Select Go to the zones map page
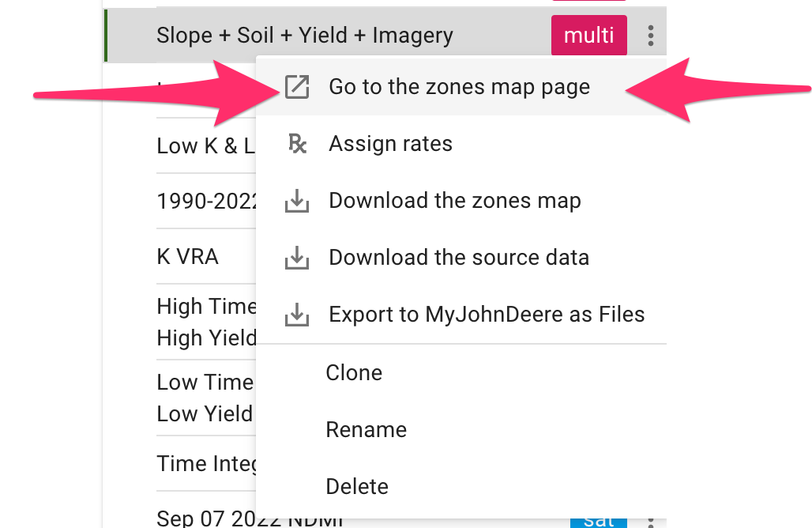 pyautogui.click(x=459, y=87)
